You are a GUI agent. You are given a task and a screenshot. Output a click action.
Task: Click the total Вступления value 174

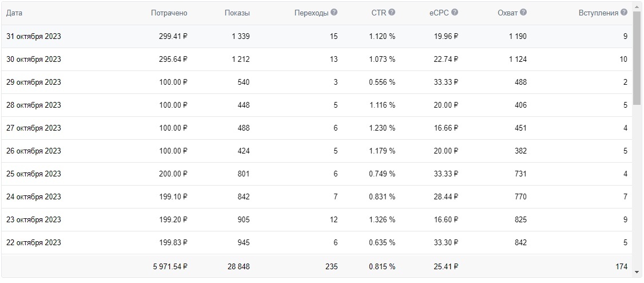point(621,266)
